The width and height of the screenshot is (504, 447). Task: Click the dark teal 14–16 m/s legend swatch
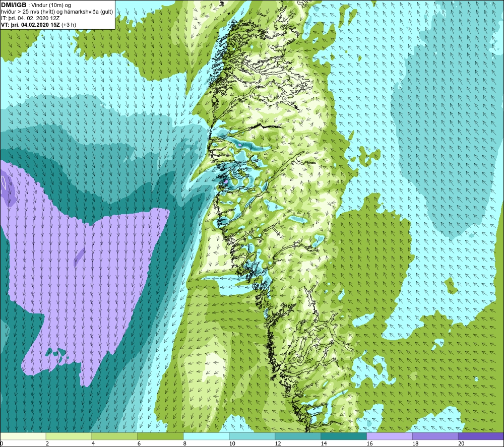tap(344, 436)
